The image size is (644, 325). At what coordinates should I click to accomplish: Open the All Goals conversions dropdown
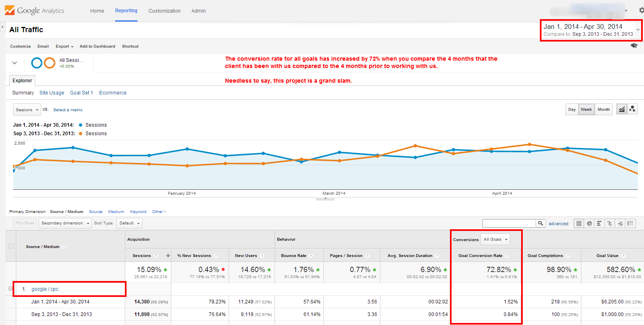point(495,239)
